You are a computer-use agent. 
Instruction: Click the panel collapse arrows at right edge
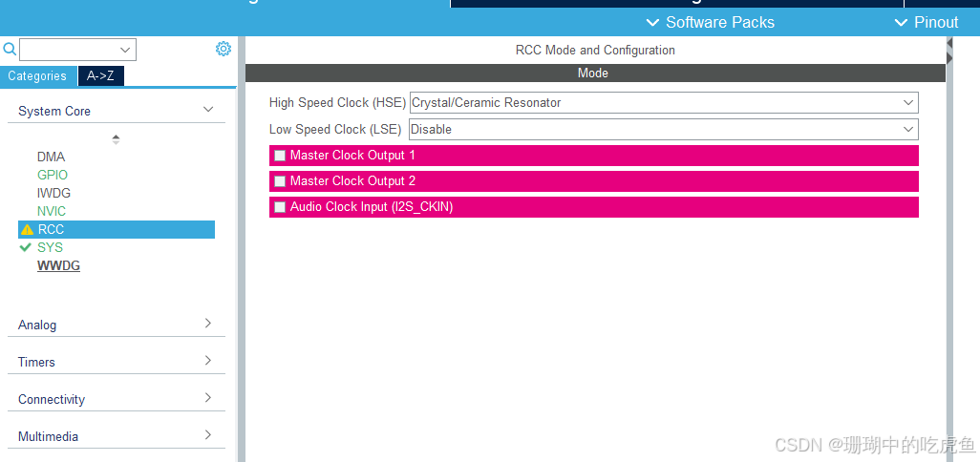(x=949, y=52)
